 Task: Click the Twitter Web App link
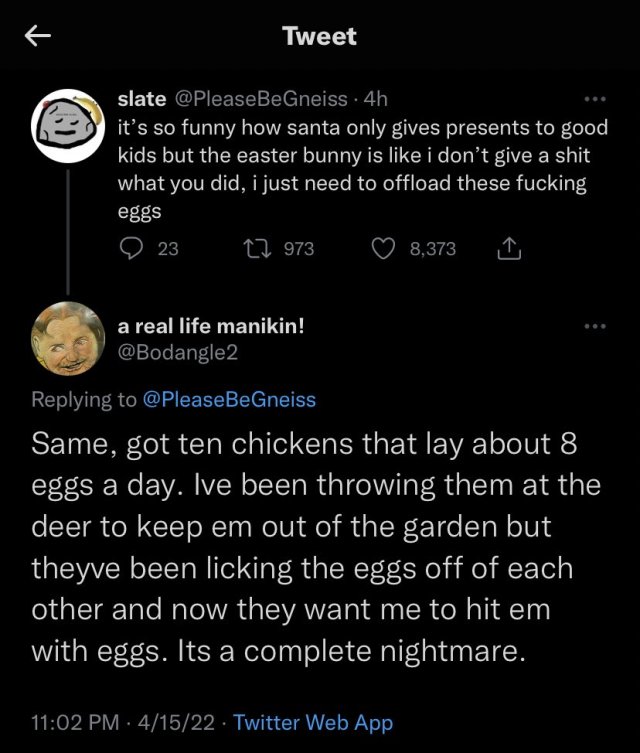[x=313, y=722]
